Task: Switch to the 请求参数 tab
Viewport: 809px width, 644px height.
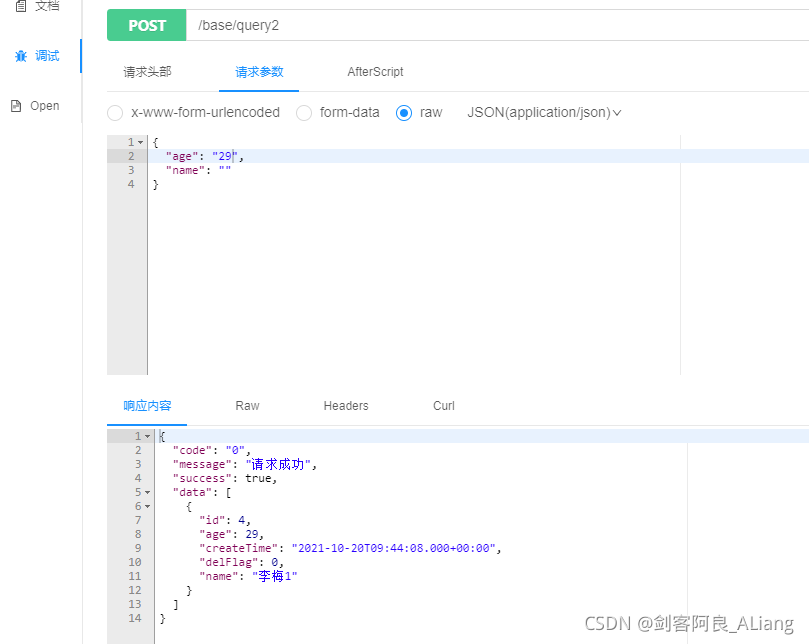Action: point(259,72)
